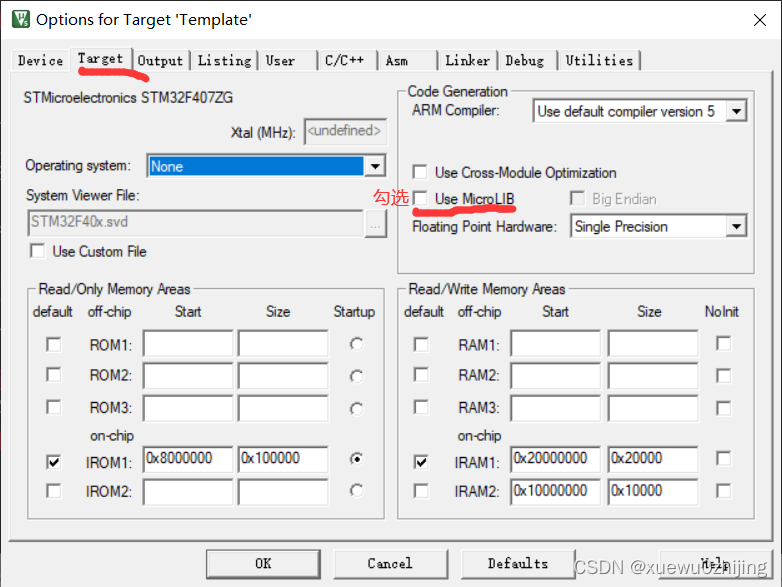Expand the Floating Point Hardware dropdown
Viewport: 782px width, 587px height.
click(x=736, y=227)
